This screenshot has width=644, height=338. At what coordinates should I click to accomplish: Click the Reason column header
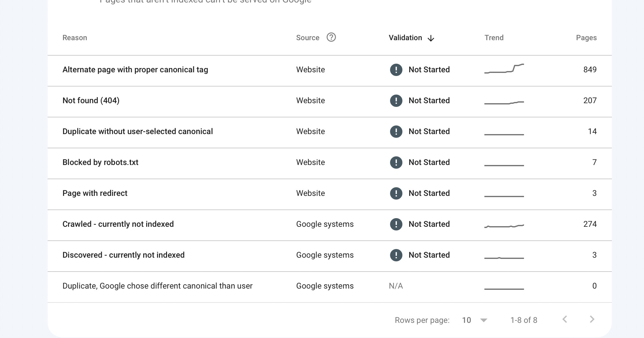(x=75, y=38)
